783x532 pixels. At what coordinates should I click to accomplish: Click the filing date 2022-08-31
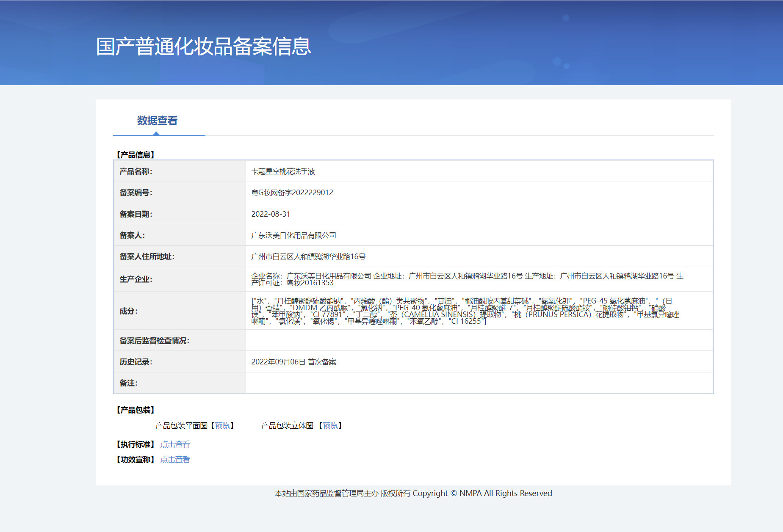271,214
